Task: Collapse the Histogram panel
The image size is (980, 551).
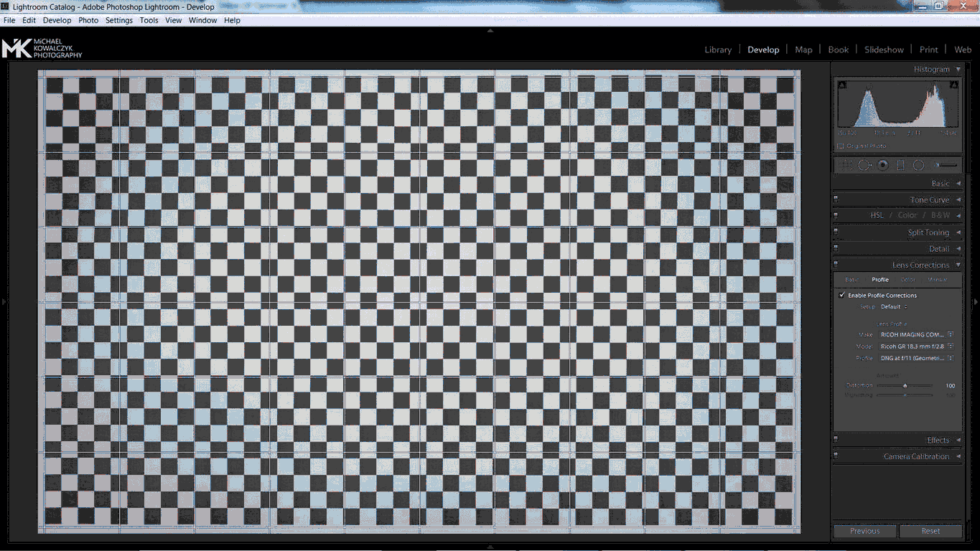Action: pyautogui.click(x=958, y=70)
